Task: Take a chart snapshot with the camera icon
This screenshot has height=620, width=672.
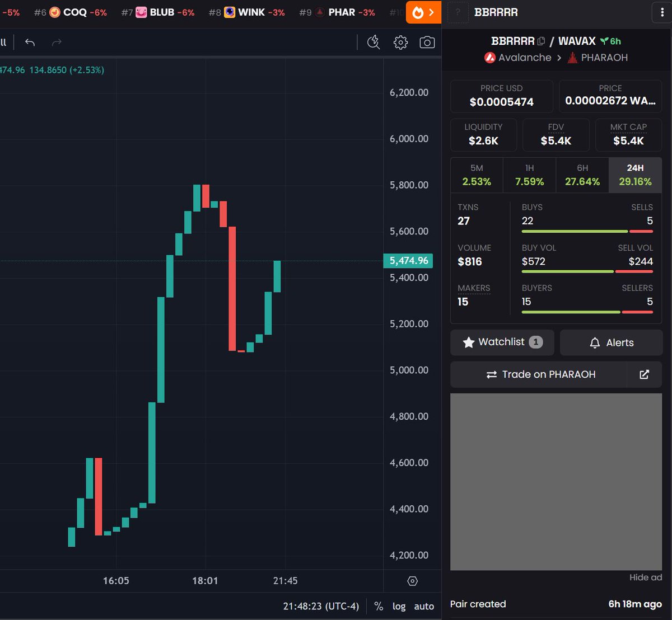Action: point(427,42)
